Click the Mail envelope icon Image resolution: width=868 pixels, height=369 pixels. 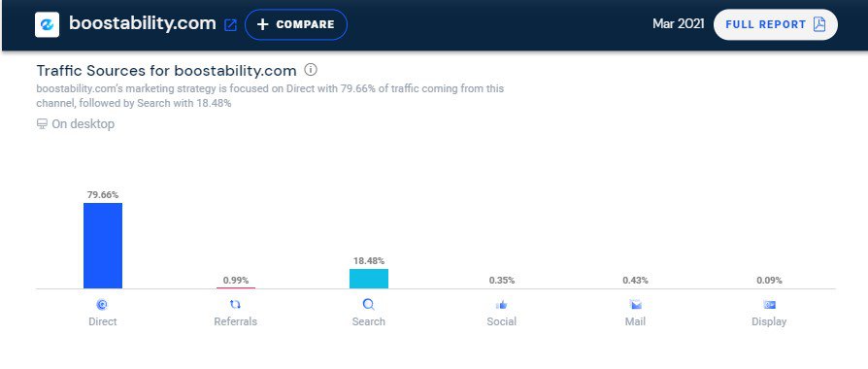[x=635, y=304]
